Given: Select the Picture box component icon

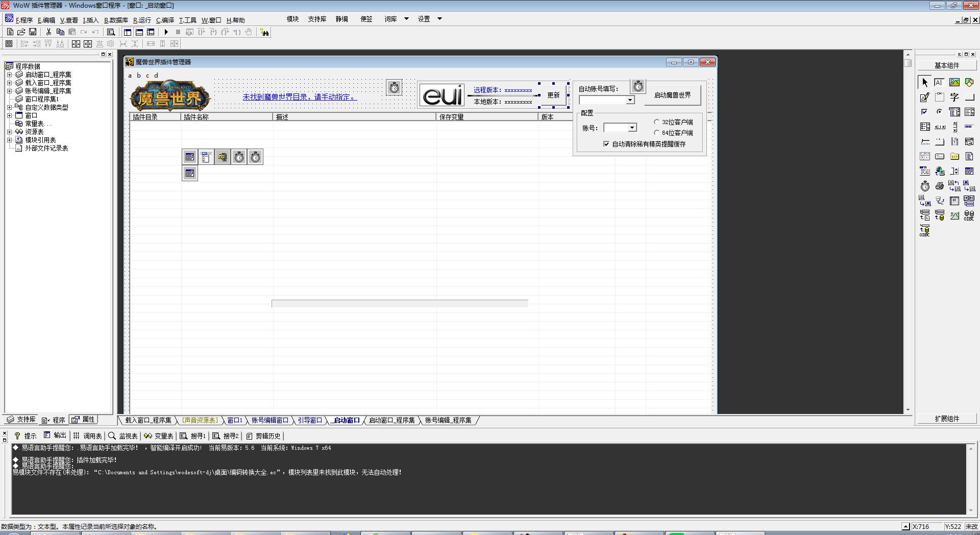Looking at the screenshot, I should [954, 82].
